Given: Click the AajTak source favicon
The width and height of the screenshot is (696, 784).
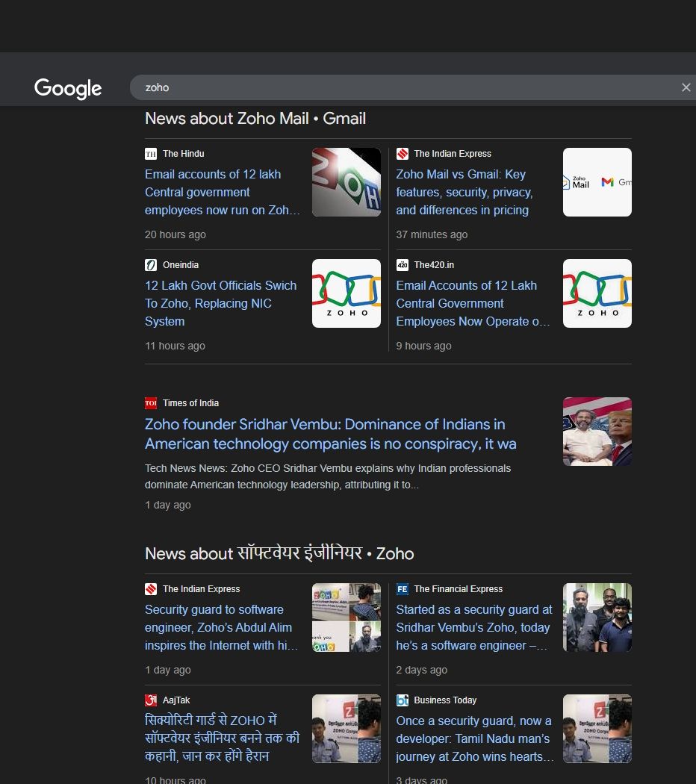Looking at the screenshot, I should (x=151, y=700).
